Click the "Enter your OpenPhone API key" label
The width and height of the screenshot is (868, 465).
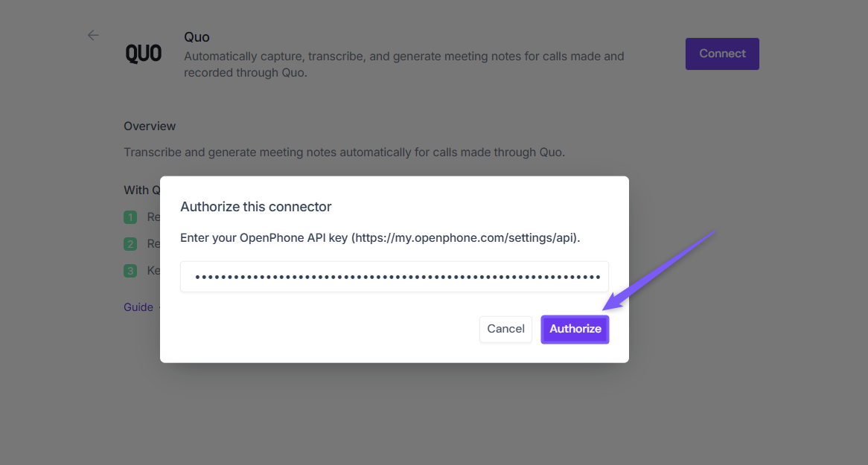(x=264, y=238)
